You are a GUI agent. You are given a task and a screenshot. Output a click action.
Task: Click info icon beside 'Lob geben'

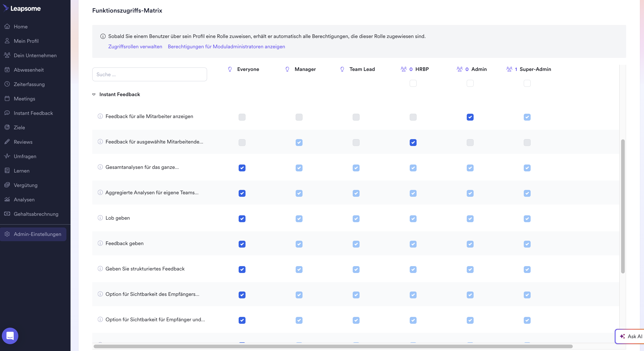(100, 218)
